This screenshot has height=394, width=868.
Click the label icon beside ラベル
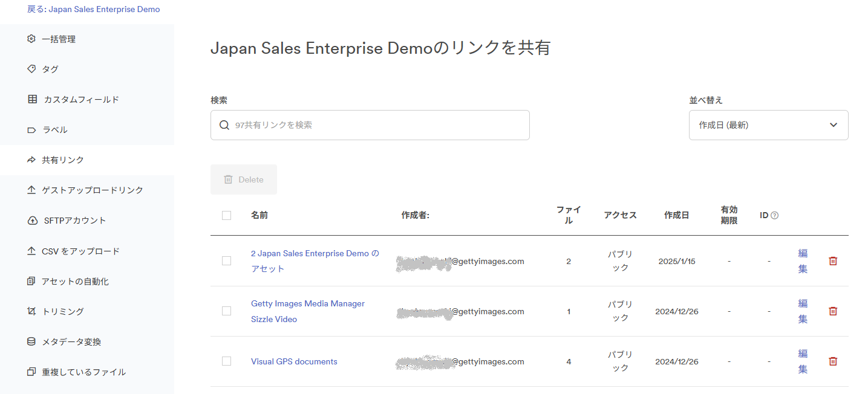(x=31, y=130)
